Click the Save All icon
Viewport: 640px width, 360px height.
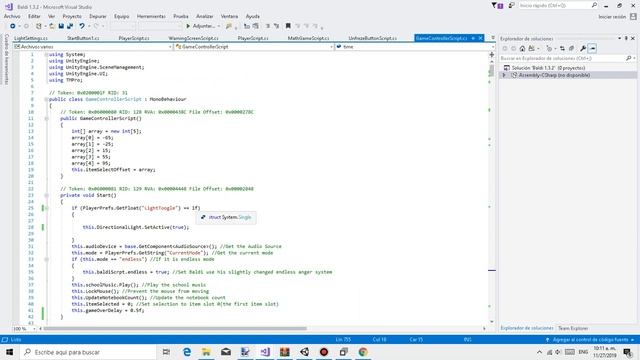point(70,26)
